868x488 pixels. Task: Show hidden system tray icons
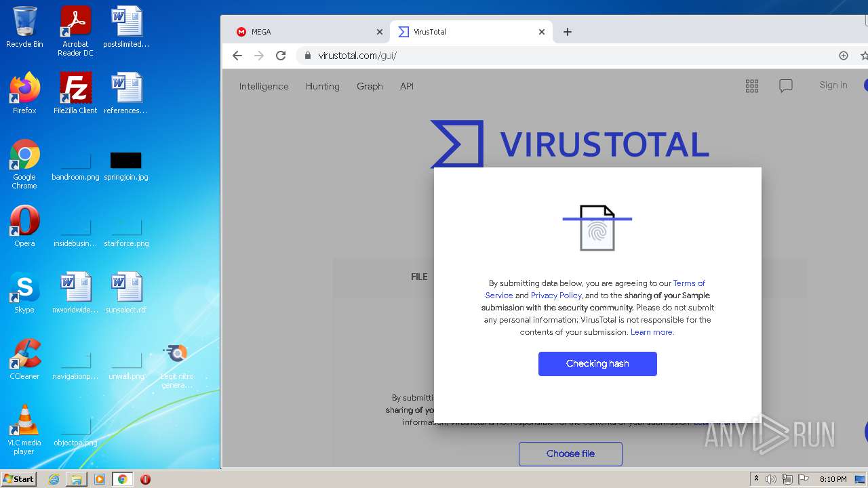click(757, 479)
